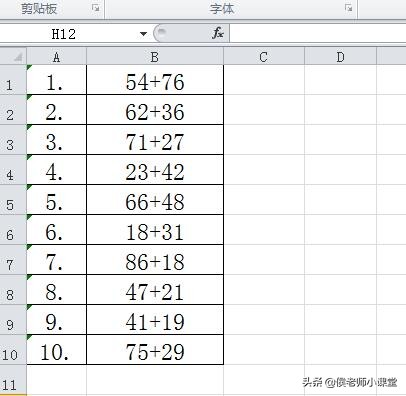The height and width of the screenshot is (396, 406).
Task: Select row 10 header
Action: [13, 350]
